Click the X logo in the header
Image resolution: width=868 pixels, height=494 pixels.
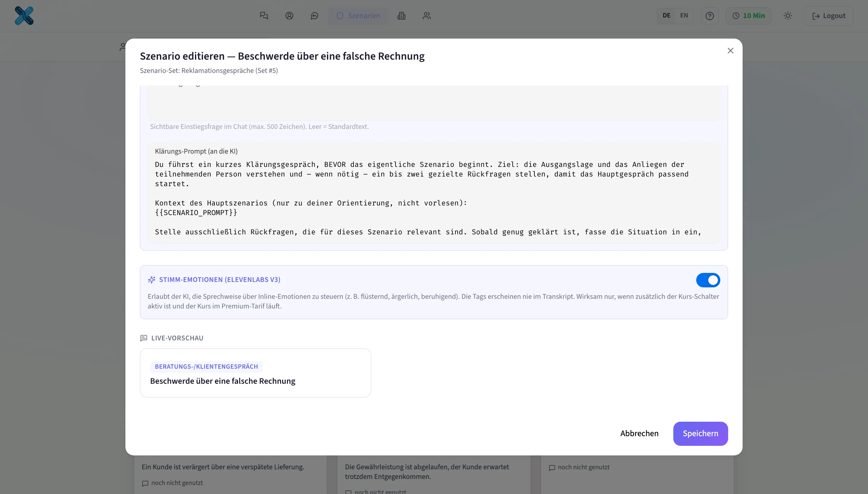pyautogui.click(x=24, y=16)
